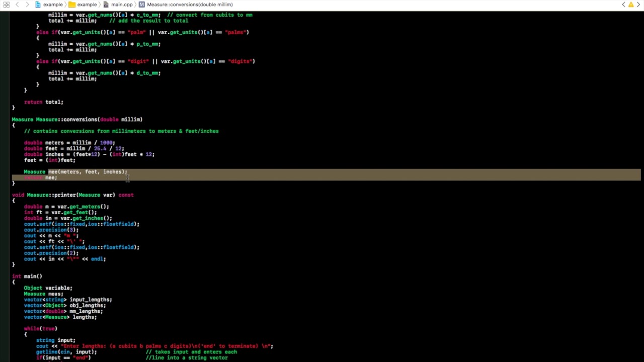This screenshot has height=362, width=644.
Task: Click the 'palm' / 'palms' else-if condition line
Action: (x=143, y=32)
